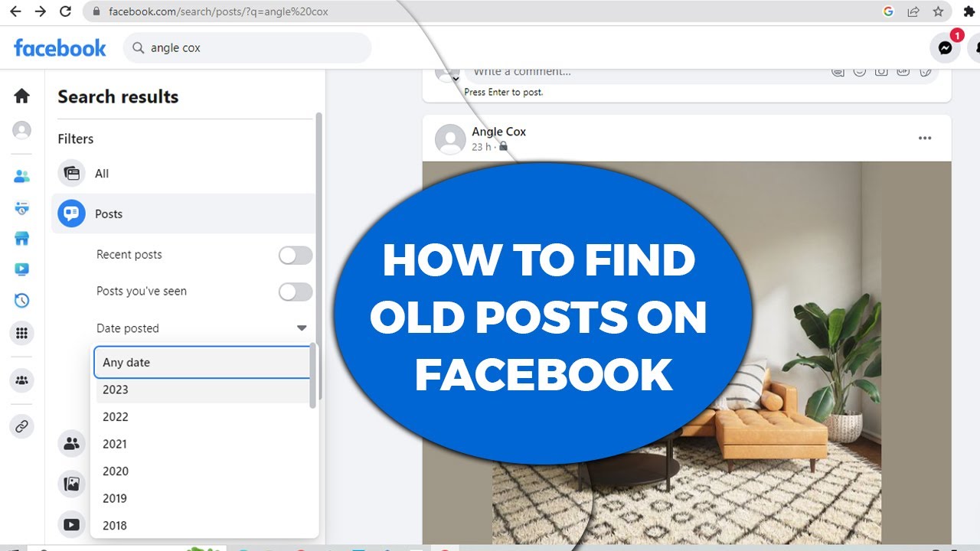Open Watch video in left sidebar
The image size is (980, 551).
pos(22,269)
